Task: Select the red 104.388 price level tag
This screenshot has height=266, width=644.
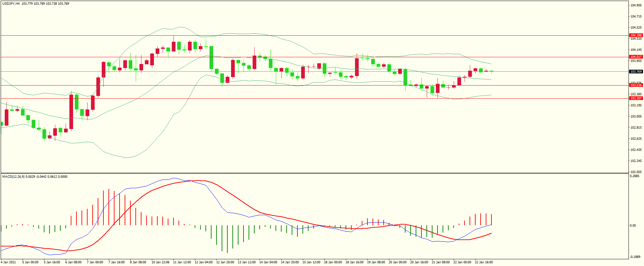Action: [x=636, y=35]
